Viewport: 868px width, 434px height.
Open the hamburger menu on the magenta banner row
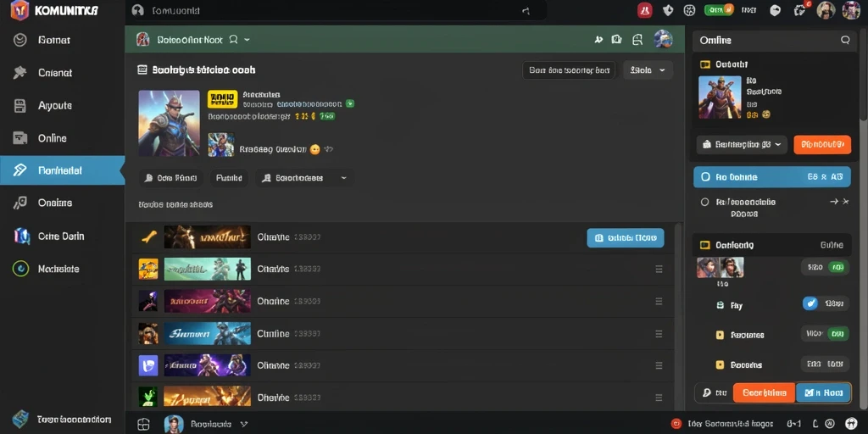659,301
